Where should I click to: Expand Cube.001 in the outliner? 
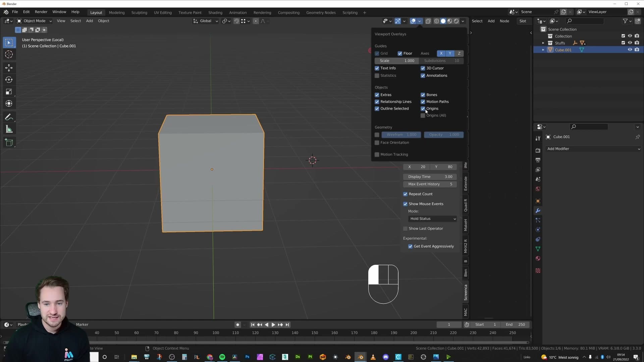543,50
